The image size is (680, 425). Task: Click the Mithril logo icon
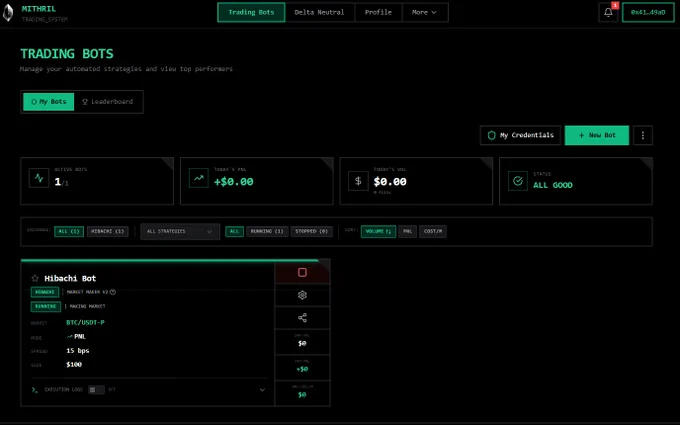point(8,13)
